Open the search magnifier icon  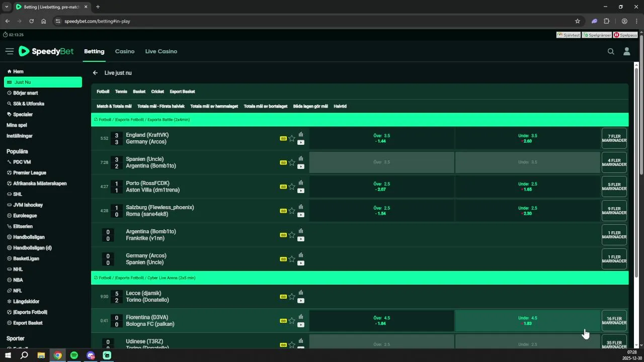pyautogui.click(x=611, y=51)
